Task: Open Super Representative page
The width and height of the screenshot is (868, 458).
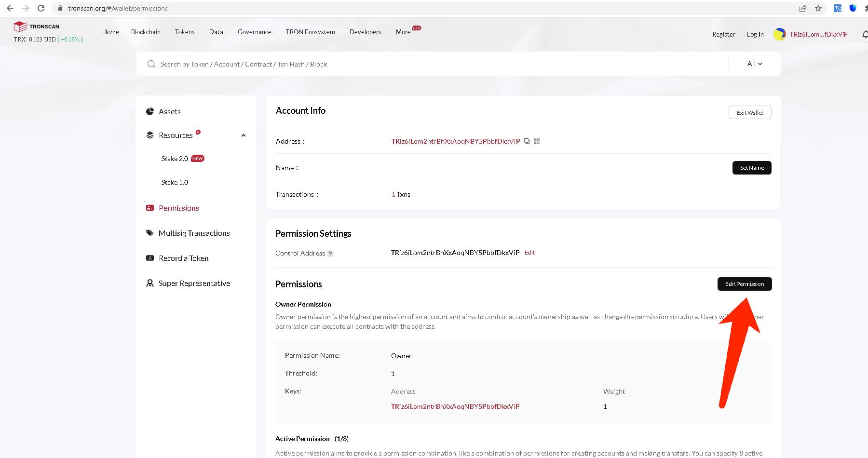Action: point(194,283)
